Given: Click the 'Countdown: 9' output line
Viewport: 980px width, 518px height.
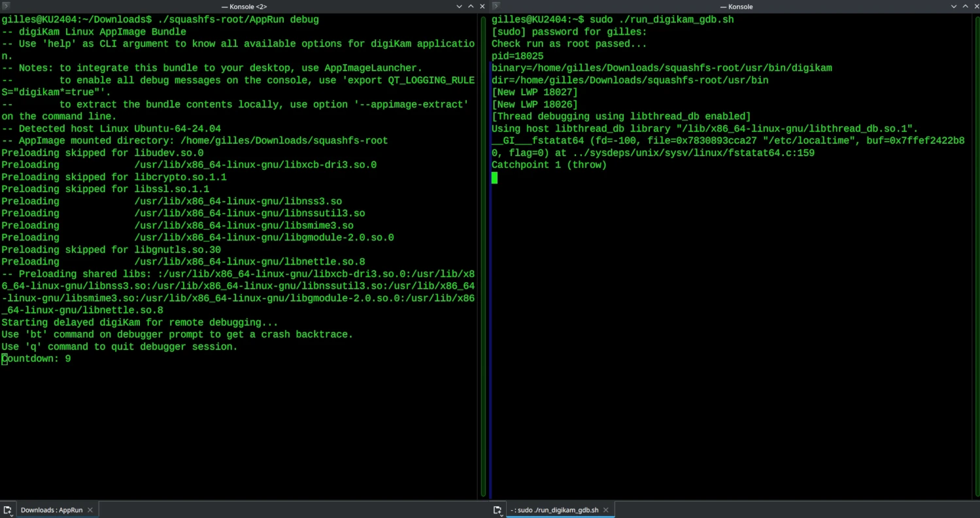Looking at the screenshot, I should point(37,359).
